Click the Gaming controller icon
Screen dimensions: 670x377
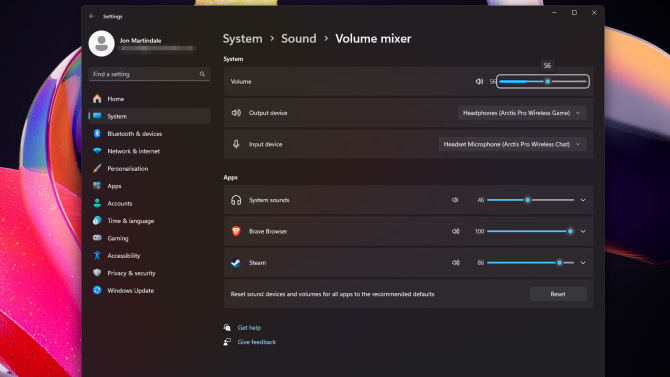(97, 238)
